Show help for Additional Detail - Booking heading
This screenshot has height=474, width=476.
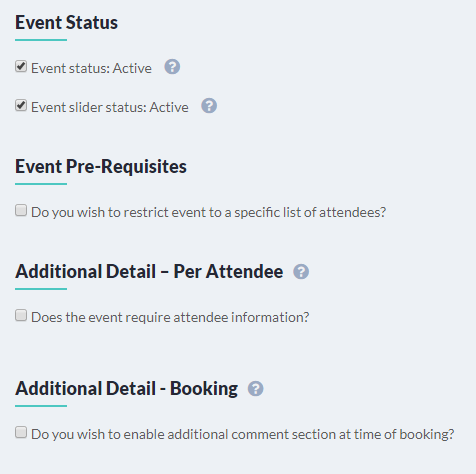pyautogui.click(x=256, y=389)
